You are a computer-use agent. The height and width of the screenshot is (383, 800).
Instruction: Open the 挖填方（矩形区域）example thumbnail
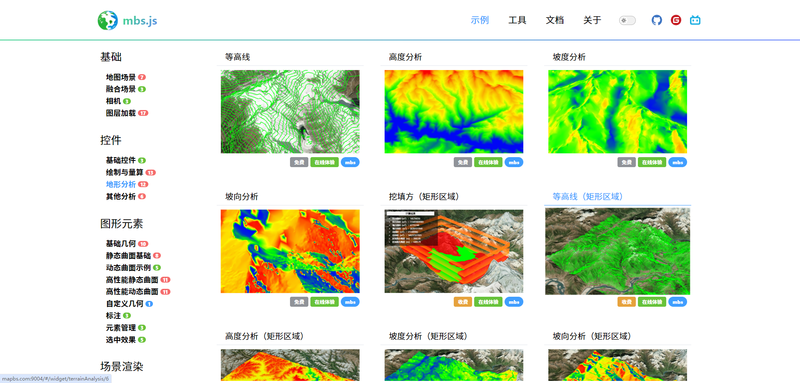coord(454,251)
